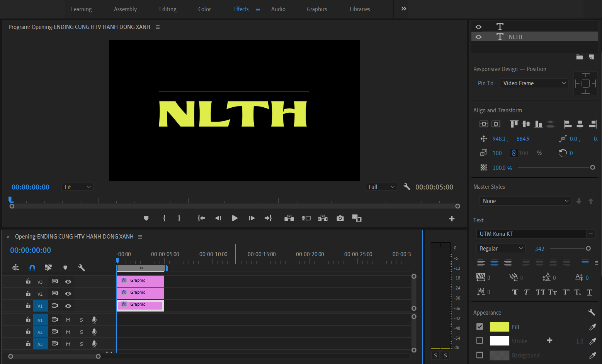Export a frame with the camera icon
This screenshot has height=364, width=602.
[x=340, y=218]
